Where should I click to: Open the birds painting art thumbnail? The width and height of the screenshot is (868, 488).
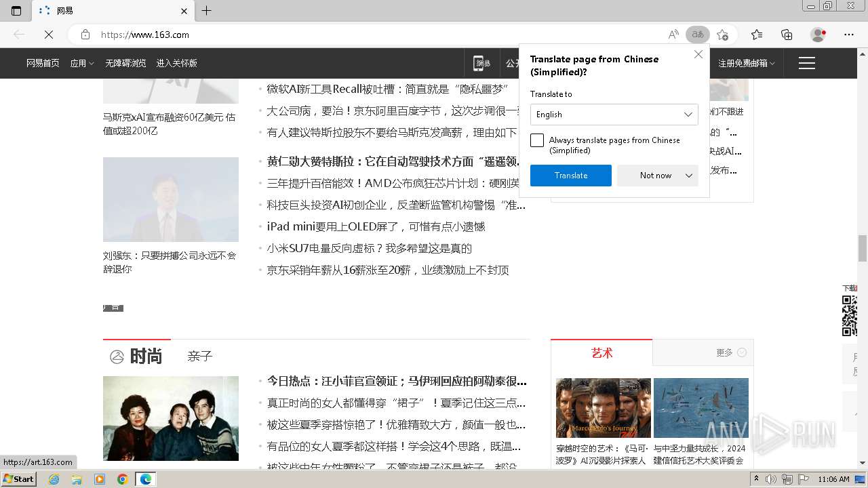(x=701, y=407)
